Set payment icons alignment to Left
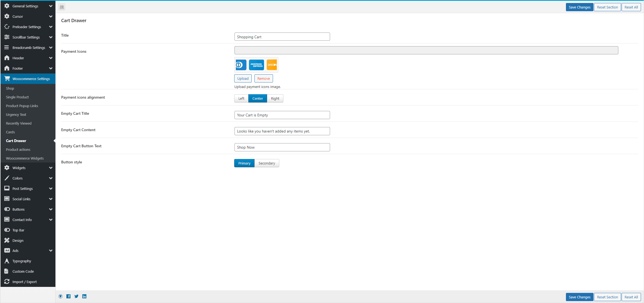 241,98
